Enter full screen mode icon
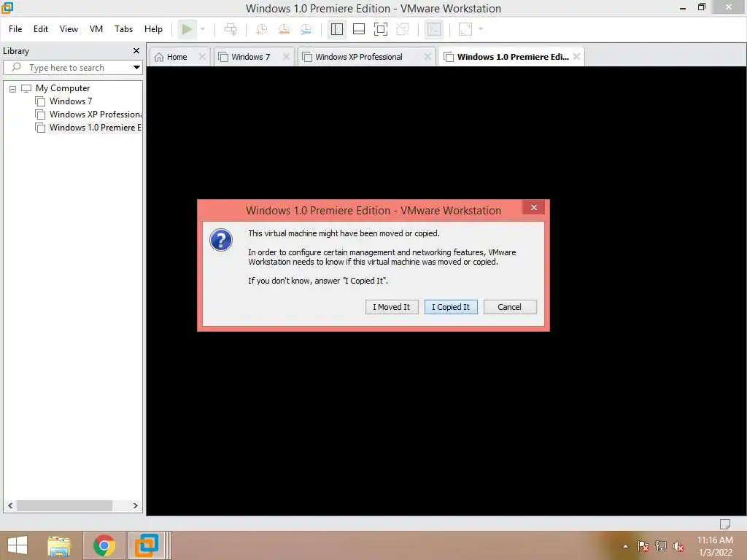 tap(381, 29)
